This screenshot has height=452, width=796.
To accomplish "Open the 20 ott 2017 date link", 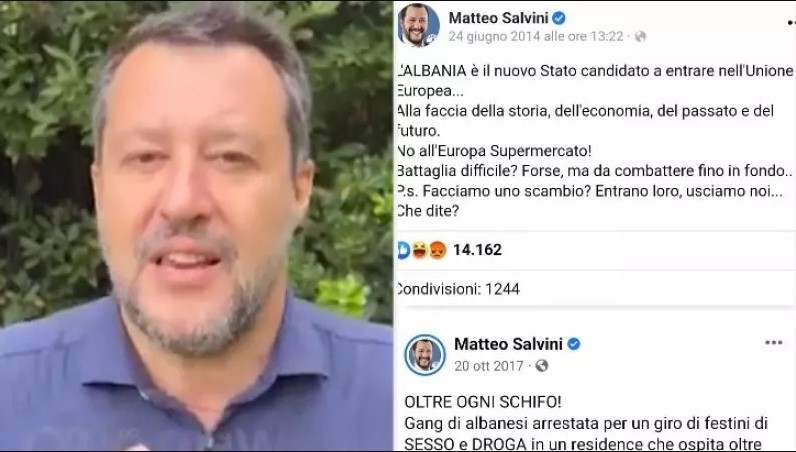I will [x=489, y=366].
